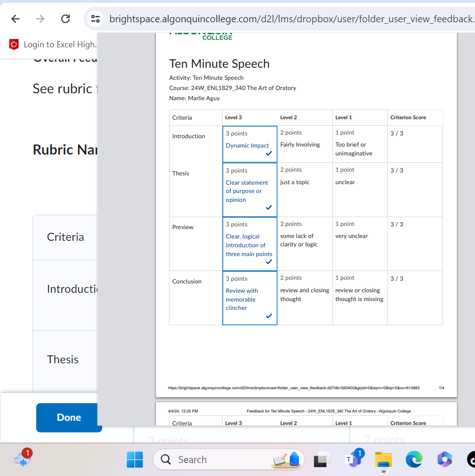Click 'Level 2' column header on first page
The height and width of the screenshot is (476, 475).
click(x=288, y=117)
